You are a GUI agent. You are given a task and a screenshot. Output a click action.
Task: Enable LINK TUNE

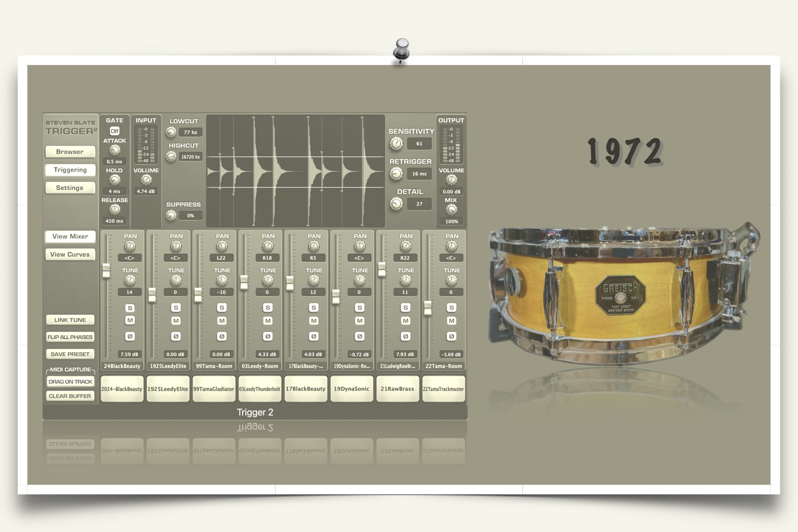(x=70, y=320)
